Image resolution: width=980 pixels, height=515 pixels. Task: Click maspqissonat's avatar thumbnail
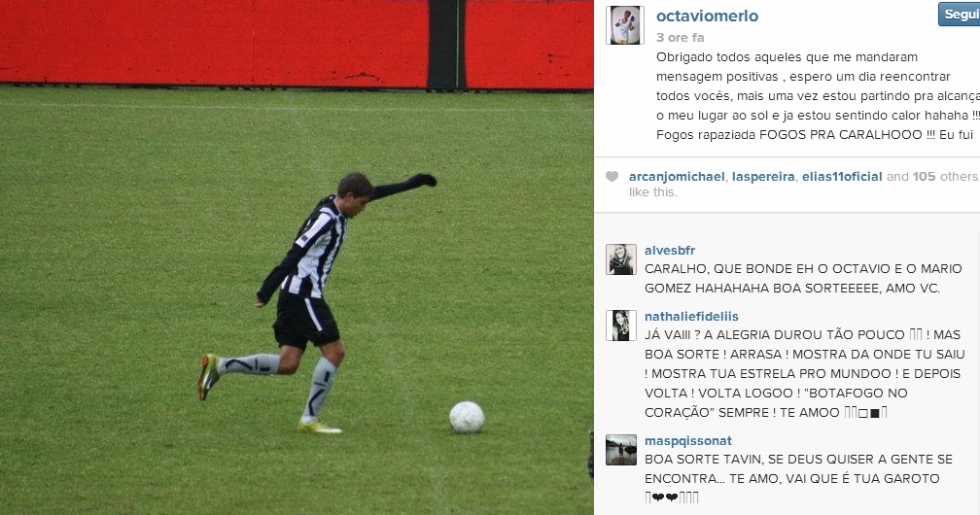click(620, 450)
